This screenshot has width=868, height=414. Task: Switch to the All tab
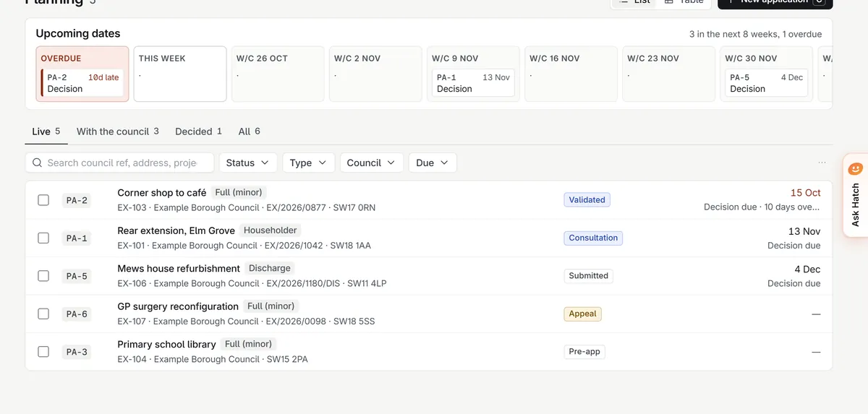click(x=250, y=131)
